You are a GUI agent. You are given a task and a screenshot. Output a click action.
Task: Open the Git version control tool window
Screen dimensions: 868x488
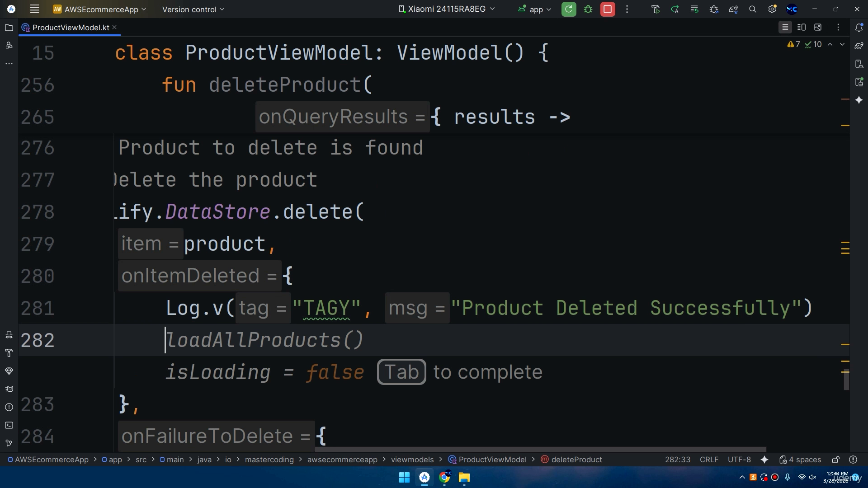(9, 443)
